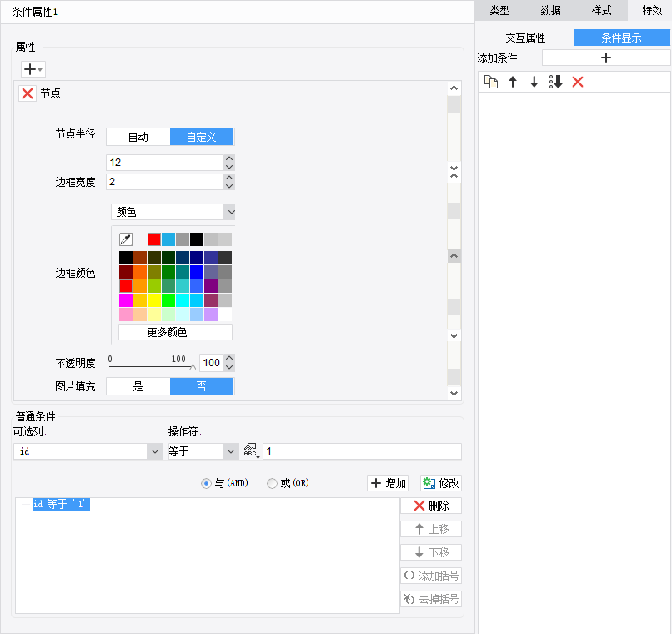Click the opacity slider handle
The image size is (672, 634).
193,367
